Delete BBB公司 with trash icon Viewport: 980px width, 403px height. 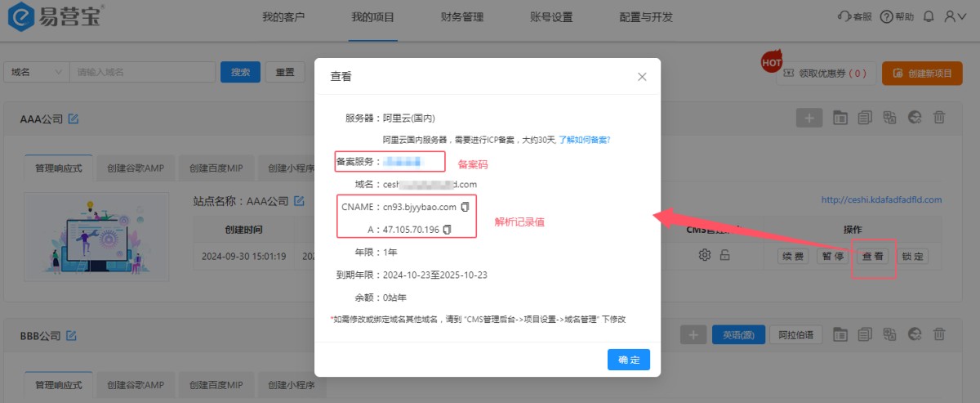coord(940,334)
